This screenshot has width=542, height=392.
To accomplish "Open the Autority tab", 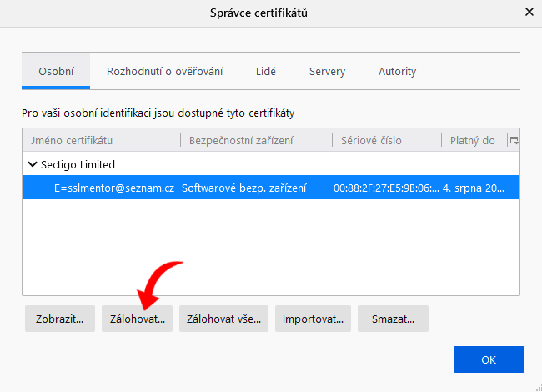I will (x=397, y=72).
